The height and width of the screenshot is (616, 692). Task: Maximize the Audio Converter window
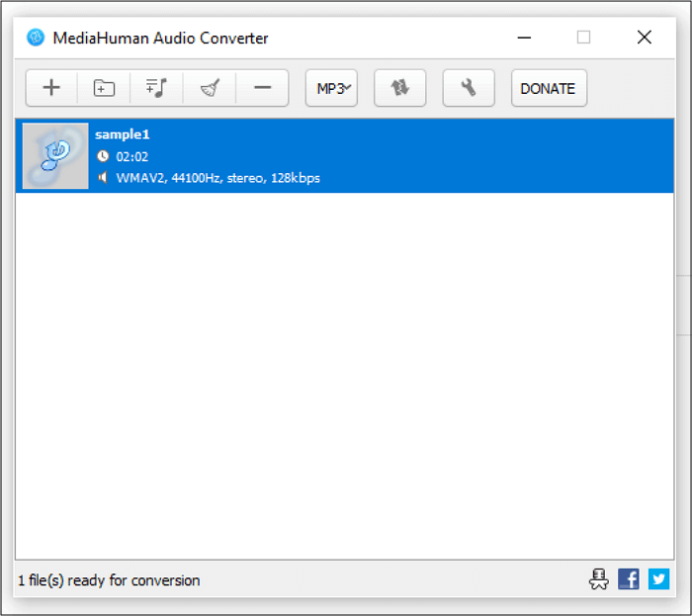click(x=583, y=38)
